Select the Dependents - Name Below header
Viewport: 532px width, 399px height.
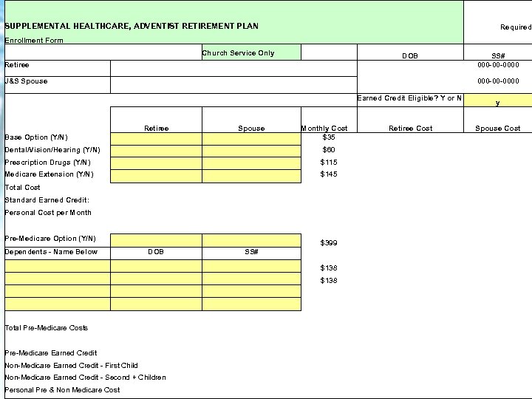coord(51,252)
